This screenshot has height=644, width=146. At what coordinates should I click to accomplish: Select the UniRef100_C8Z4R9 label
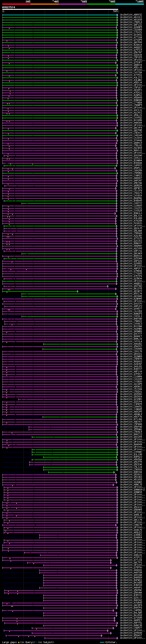coord(131,30)
